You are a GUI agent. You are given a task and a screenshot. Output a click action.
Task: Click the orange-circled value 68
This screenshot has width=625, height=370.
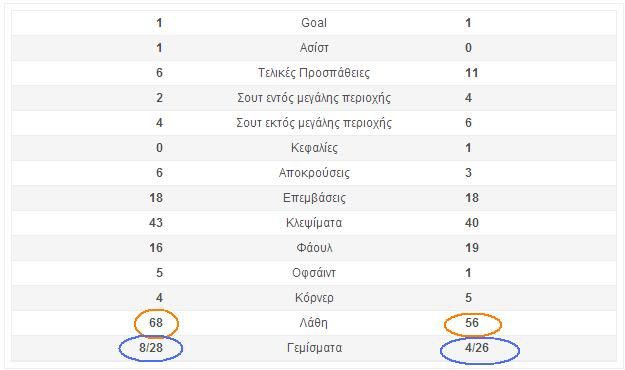(x=156, y=323)
